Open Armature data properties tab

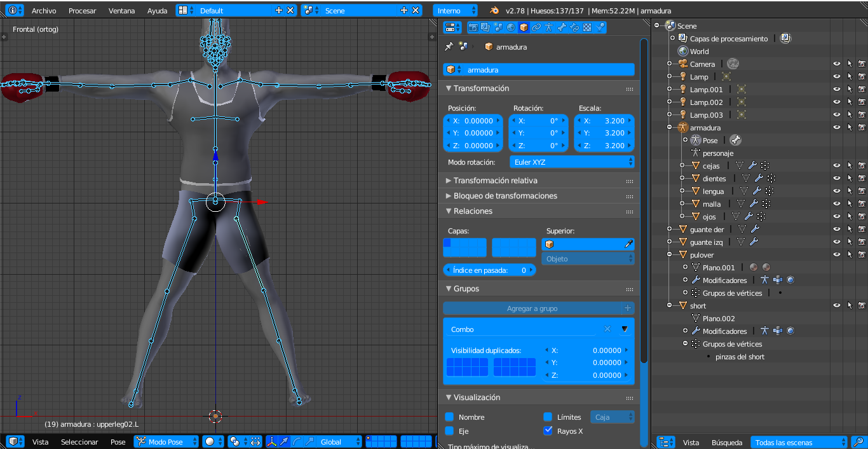[x=549, y=27]
